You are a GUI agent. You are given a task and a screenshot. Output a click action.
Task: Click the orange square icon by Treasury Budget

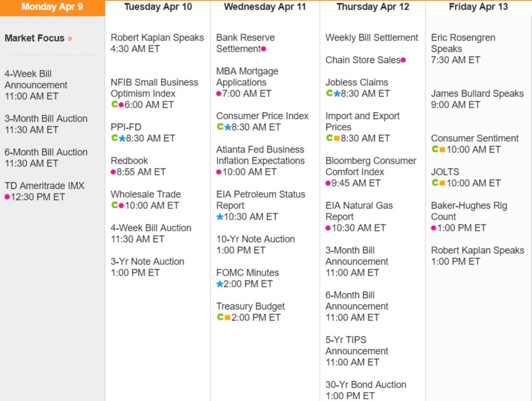228,318
